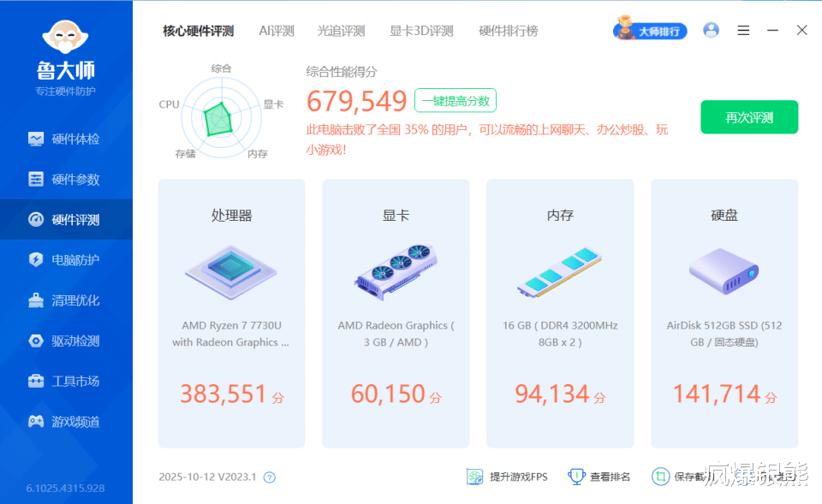Open 大师排行 ranking badge
Viewport: 822px width, 504px height.
650,28
